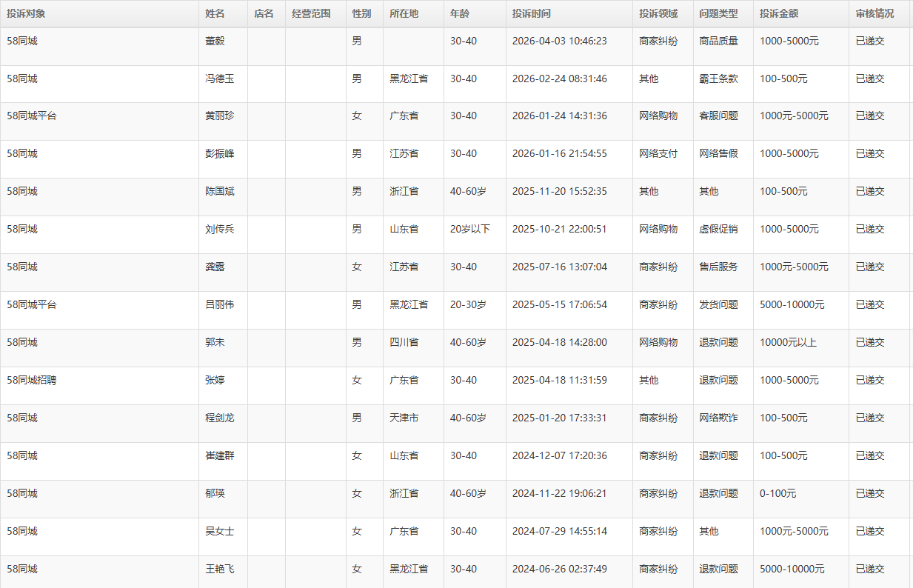The width and height of the screenshot is (913, 588).
Task: Click 霸王条款 in 冯德玉's row
Action: 719,78
